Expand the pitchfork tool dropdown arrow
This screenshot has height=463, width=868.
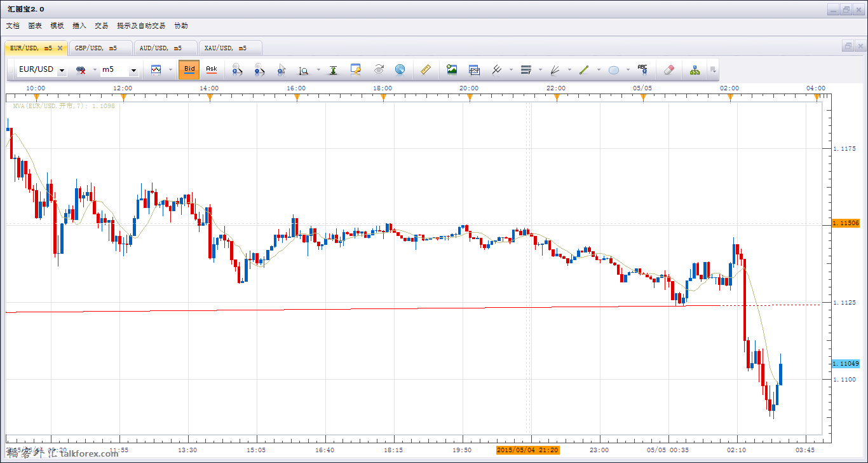tap(511, 70)
